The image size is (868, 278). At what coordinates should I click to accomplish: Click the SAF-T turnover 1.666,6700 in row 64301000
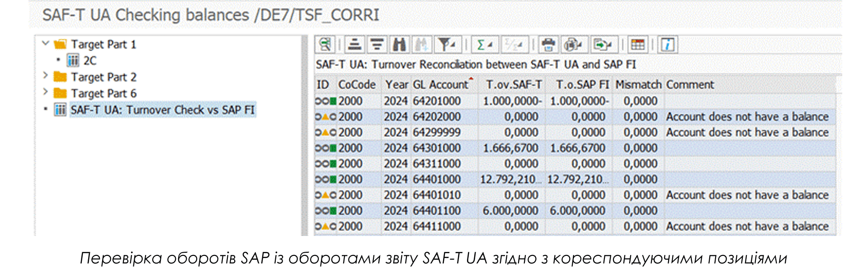511,148
